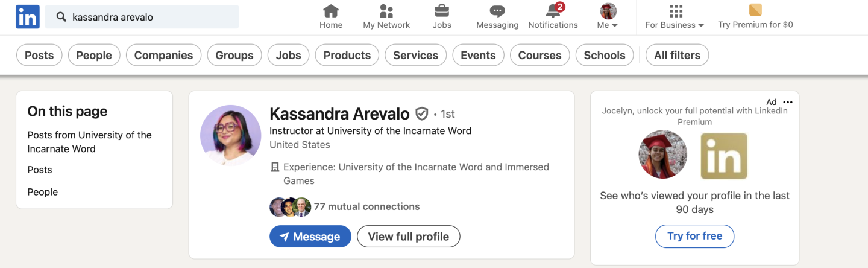868x268 pixels.
Task: Click Try for free button
Action: [x=695, y=236]
